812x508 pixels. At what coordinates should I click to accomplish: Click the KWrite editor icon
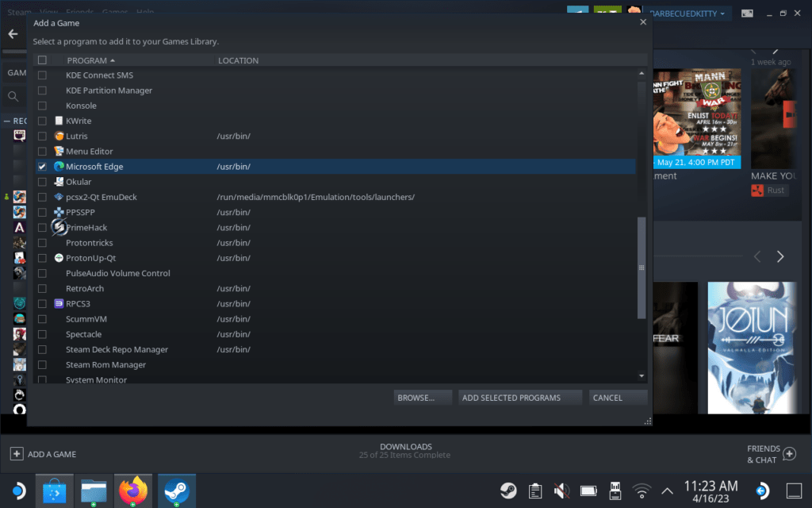(59, 120)
